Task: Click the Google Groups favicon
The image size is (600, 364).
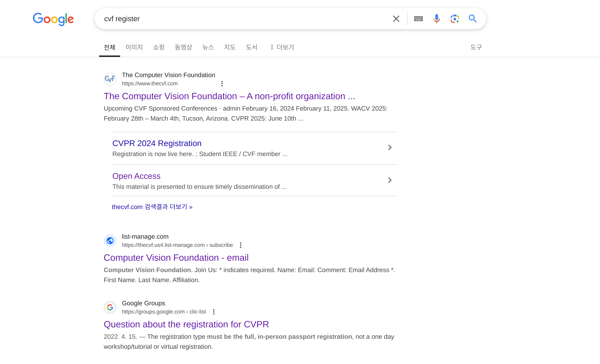Action: pyautogui.click(x=110, y=307)
